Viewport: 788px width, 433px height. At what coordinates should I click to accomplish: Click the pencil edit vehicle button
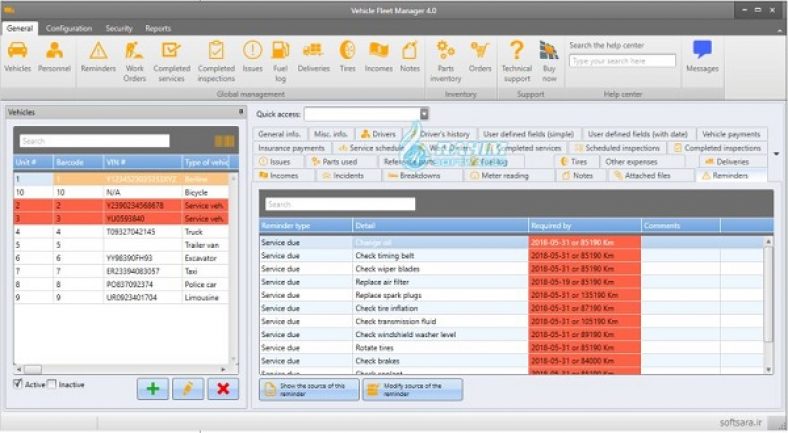pyautogui.click(x=188, y=389)
